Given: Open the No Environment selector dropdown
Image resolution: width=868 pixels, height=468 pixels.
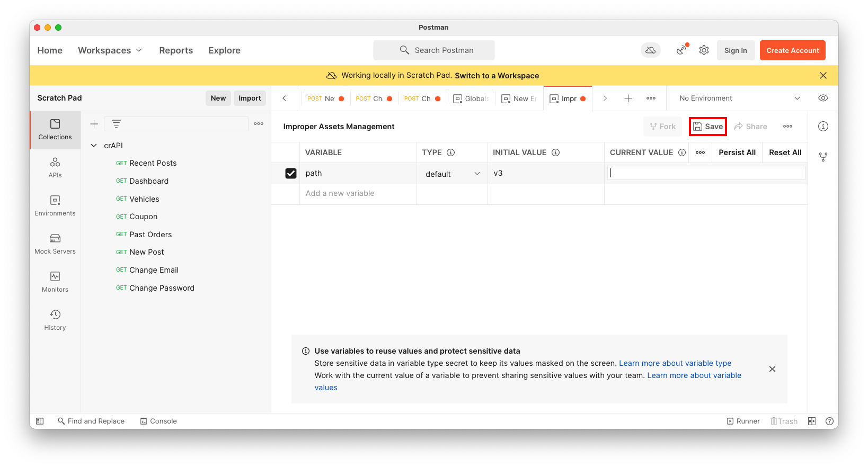Looking at the screenshot, I should click(x=739, y=98).
